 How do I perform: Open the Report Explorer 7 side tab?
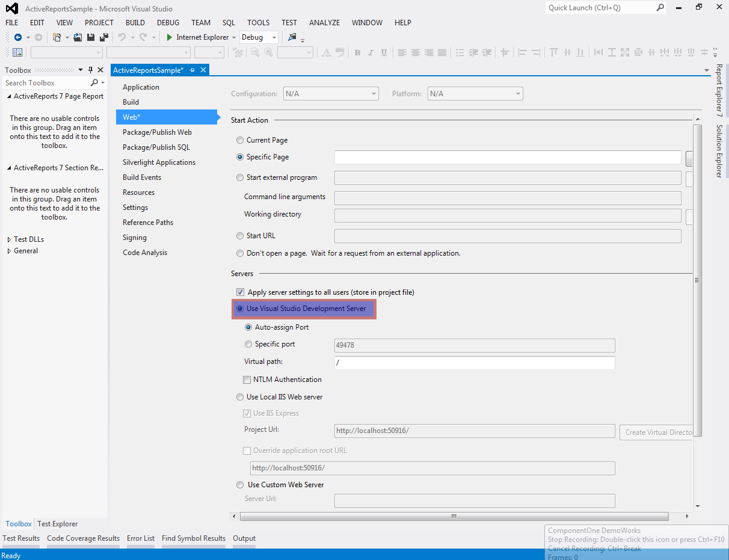pyautogui.click(x=719, y=90)
